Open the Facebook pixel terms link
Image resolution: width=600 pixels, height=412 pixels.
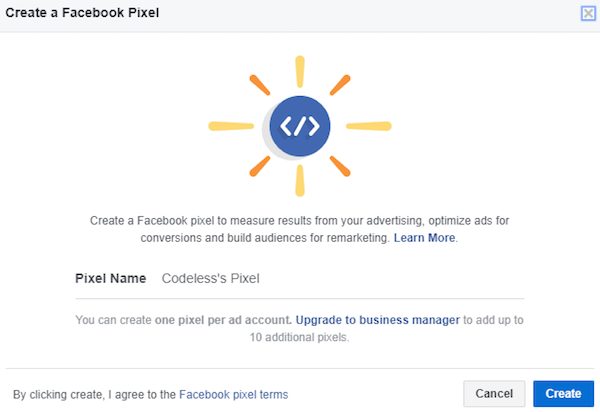[233, 394]
